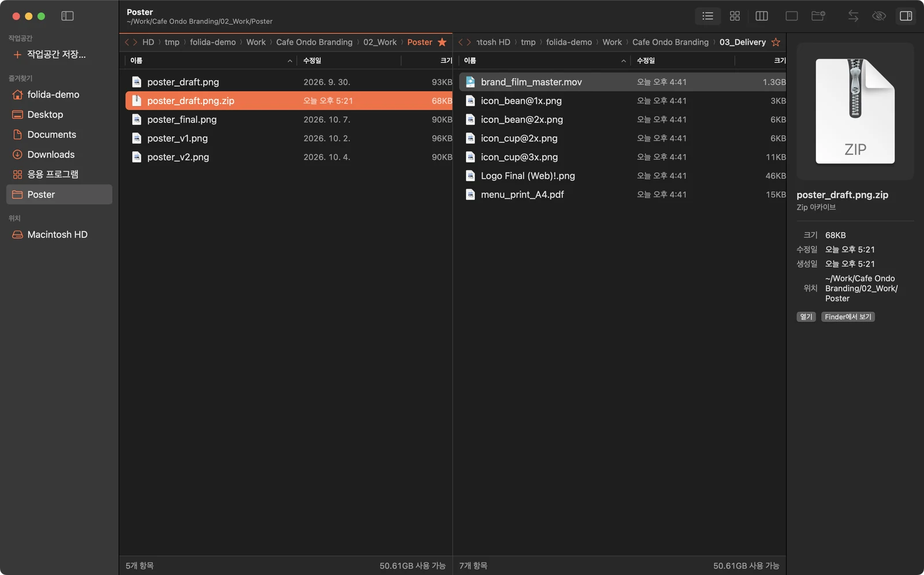Switch to single pane layout
The image size is (924, 575).
792,16
